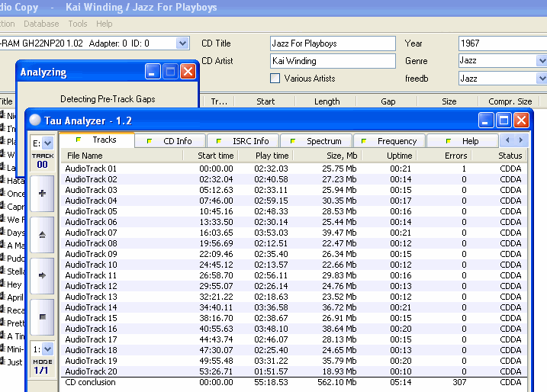This screenshot has width=547, height=392.
Task: Open the Database menu
Action: click(x=41, y=24)
